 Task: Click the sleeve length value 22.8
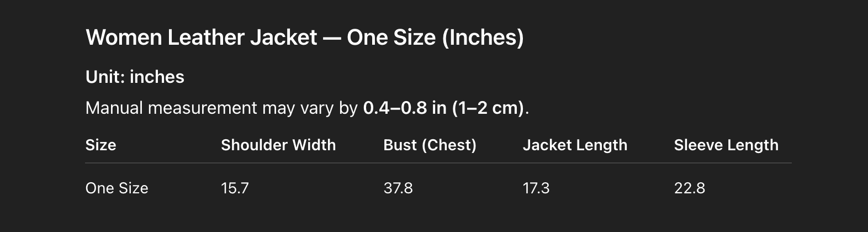coord(690,188)
